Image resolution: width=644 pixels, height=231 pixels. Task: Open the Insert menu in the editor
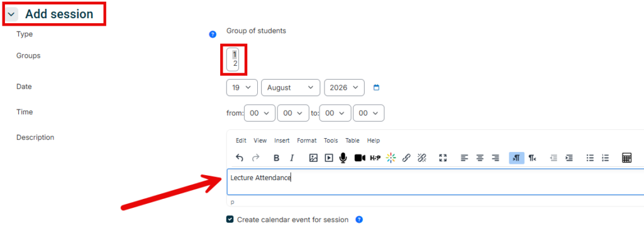(x=282, y=141)
